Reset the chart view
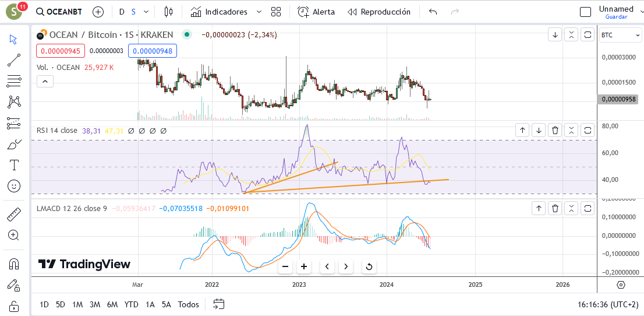Viewport: 644px width, 316px height. point(369,266)
